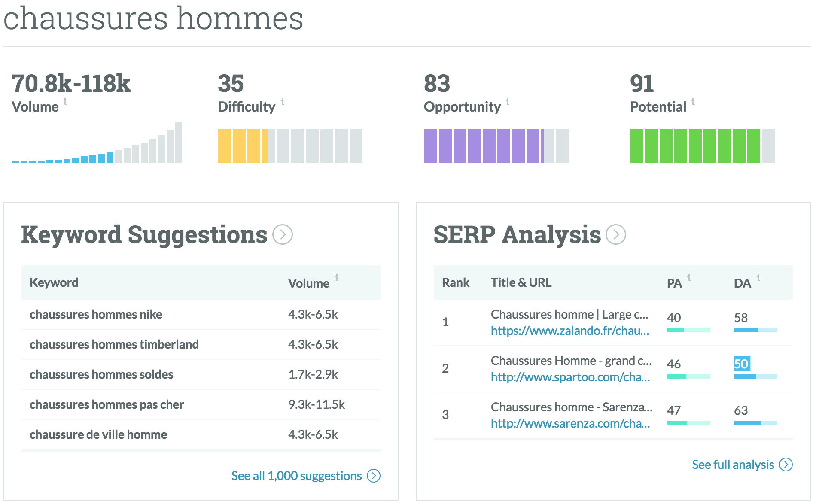Click the Potential info icon
Image resolution: width=816 pixels, height=504 pixels.
pos(693,102)
